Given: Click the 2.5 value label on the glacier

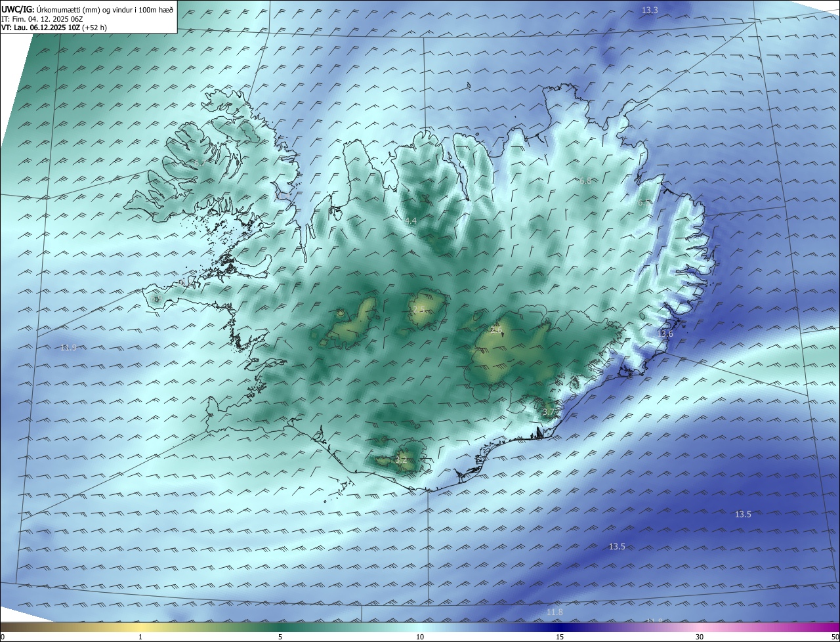Looking at the screenshot, I should [x=419, y=309].
